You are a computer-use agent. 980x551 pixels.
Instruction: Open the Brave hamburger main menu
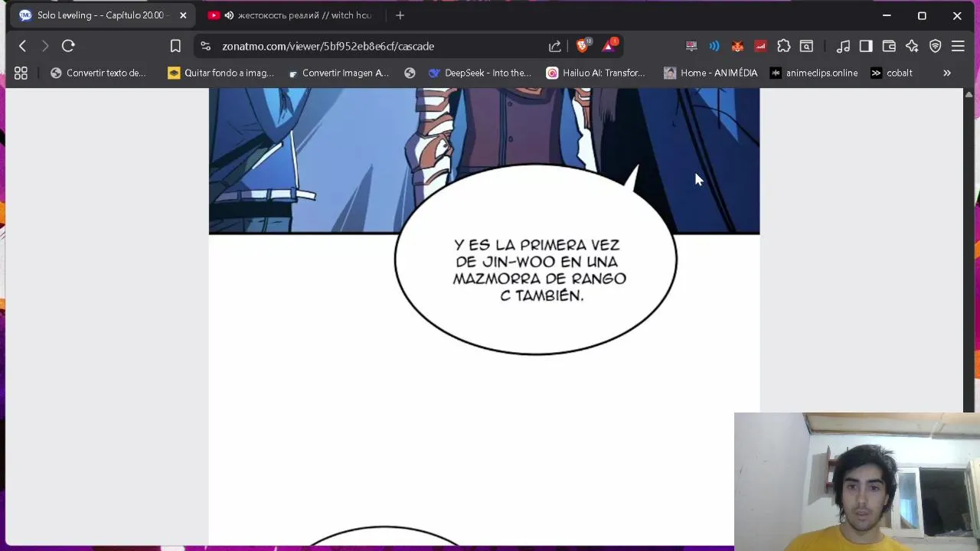(x=958, y=46)
